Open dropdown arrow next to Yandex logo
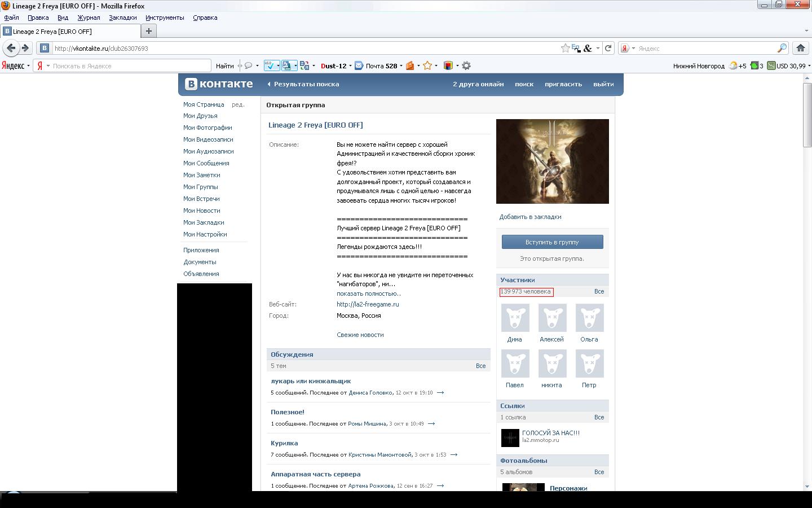This screenshot has height=508, width=812. 28,65
